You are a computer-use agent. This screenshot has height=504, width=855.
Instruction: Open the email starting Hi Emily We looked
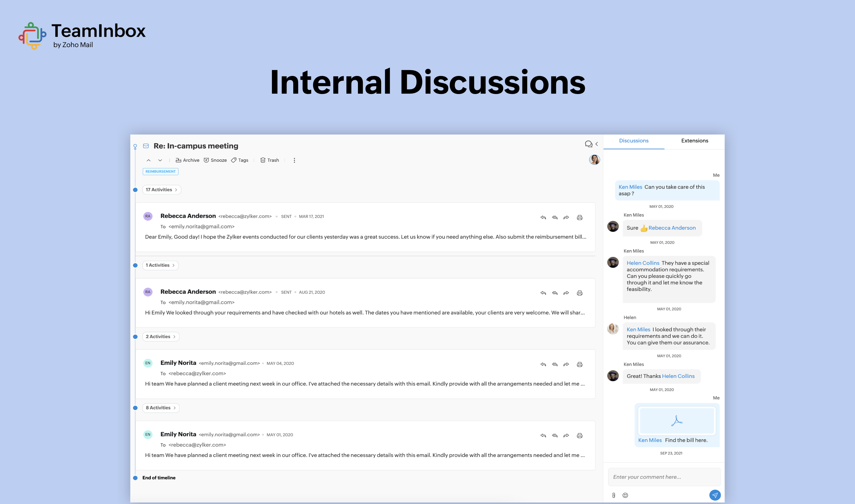pos(365,303)
